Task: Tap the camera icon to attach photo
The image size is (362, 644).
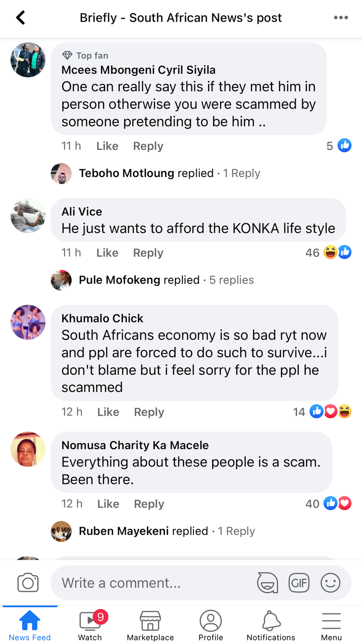Action: point(28,583)
